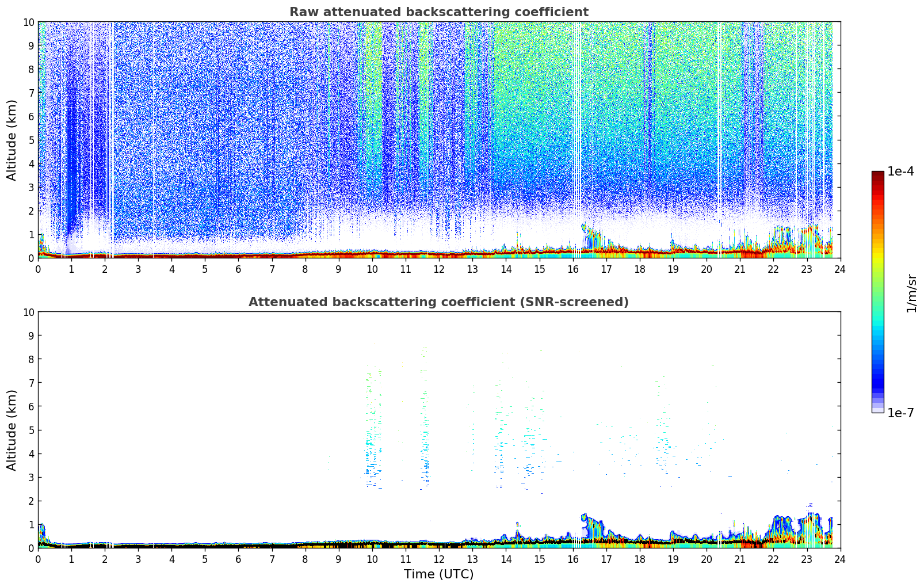Click hour 24 on the bottom time axis

(x=840, y=559)
